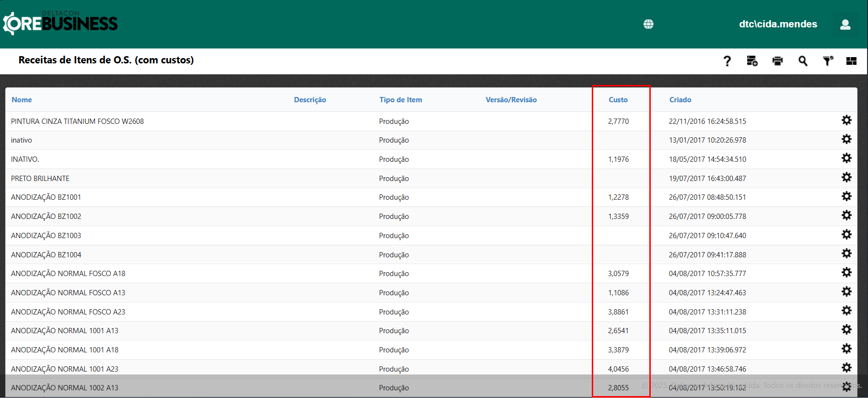Sort by the Custo column header
This screenshot has height=398, width=868.
(x=618, y=100)
